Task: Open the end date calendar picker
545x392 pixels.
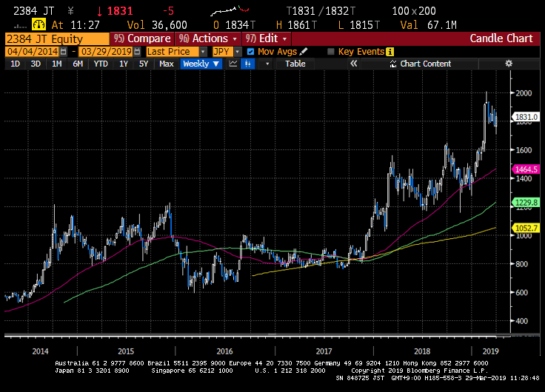Action: pos(138,52)
